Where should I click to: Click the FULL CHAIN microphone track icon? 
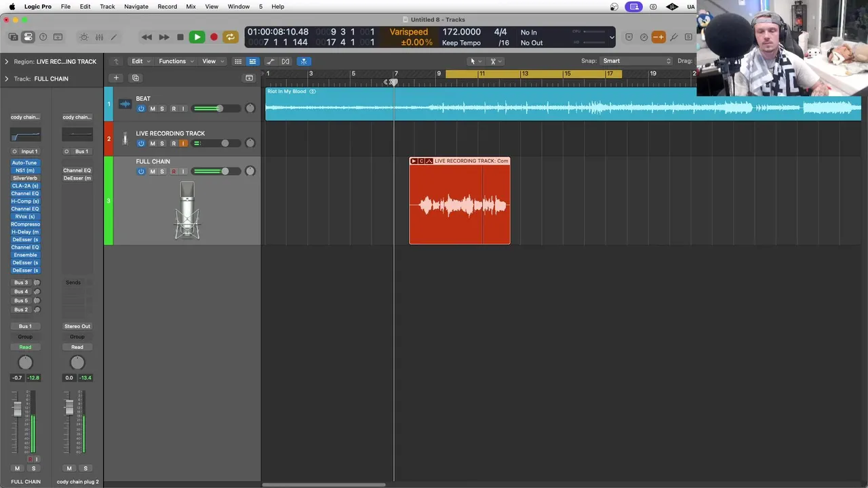click(187, 210)
